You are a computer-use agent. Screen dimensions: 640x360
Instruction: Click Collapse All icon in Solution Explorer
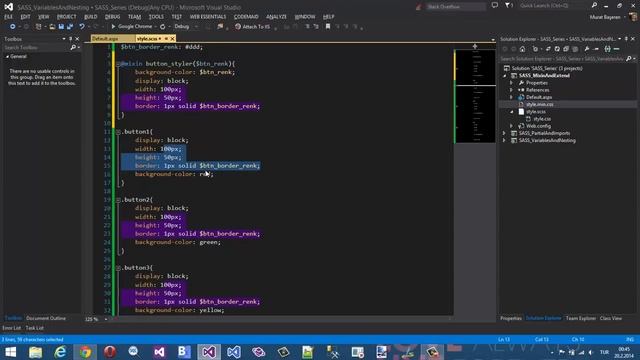click(566, 49)
